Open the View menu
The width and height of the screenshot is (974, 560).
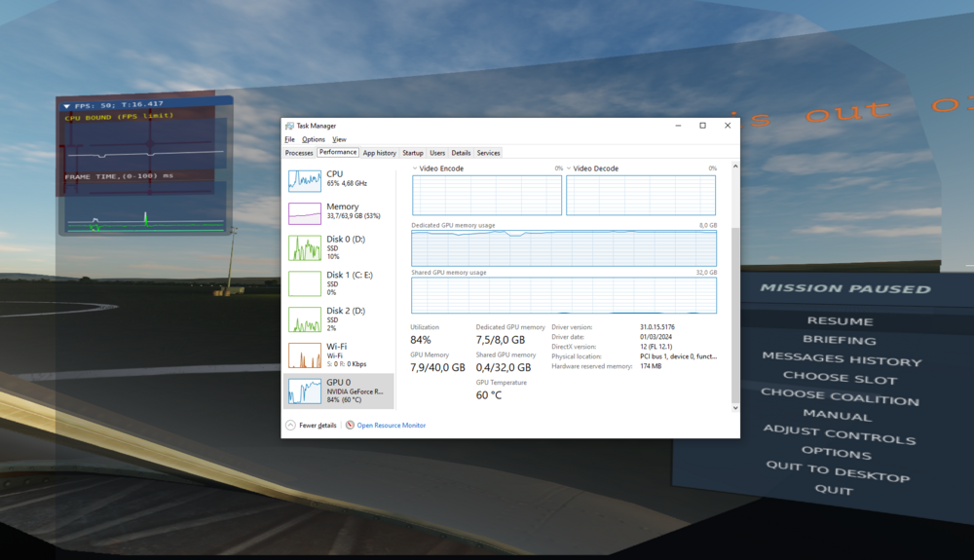(x=339, y=139)
